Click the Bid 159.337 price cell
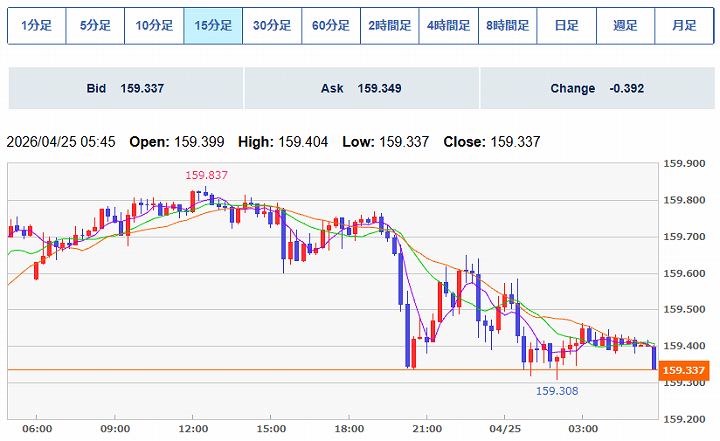Image resolution: width=720 pixels, height=441 pixels. pos(125,89)
